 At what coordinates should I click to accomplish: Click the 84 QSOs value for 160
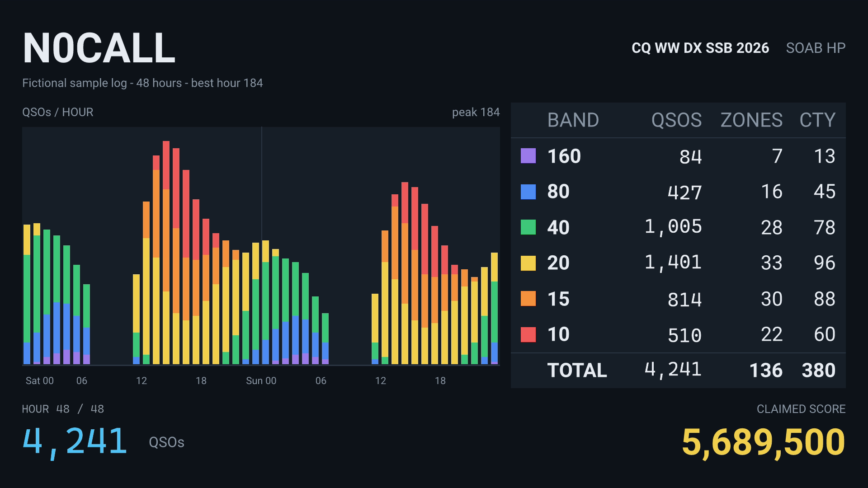[691, 156]
